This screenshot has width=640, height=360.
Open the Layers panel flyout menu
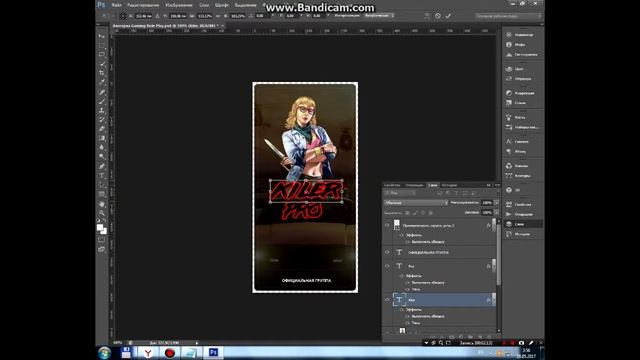497,185
